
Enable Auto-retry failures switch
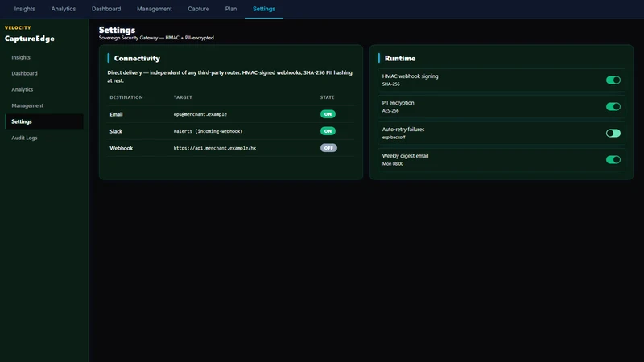pos(613,133)
